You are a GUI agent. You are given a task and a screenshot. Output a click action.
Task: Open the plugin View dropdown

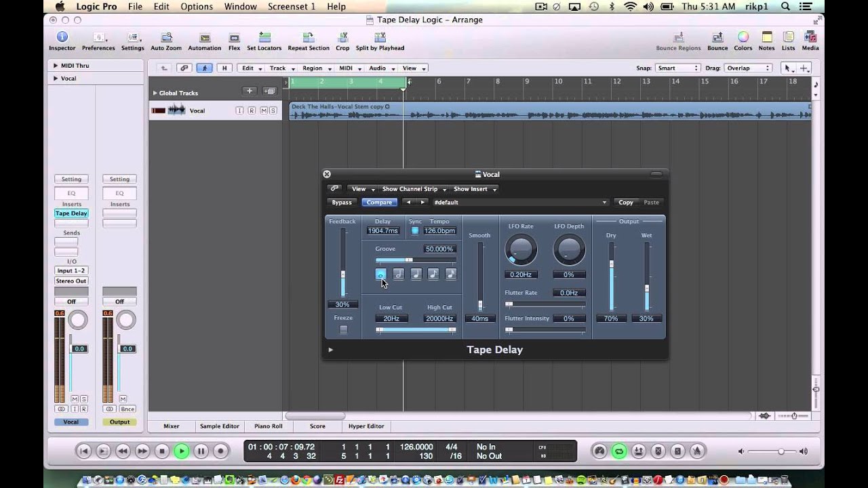click(x=363, y=189)
